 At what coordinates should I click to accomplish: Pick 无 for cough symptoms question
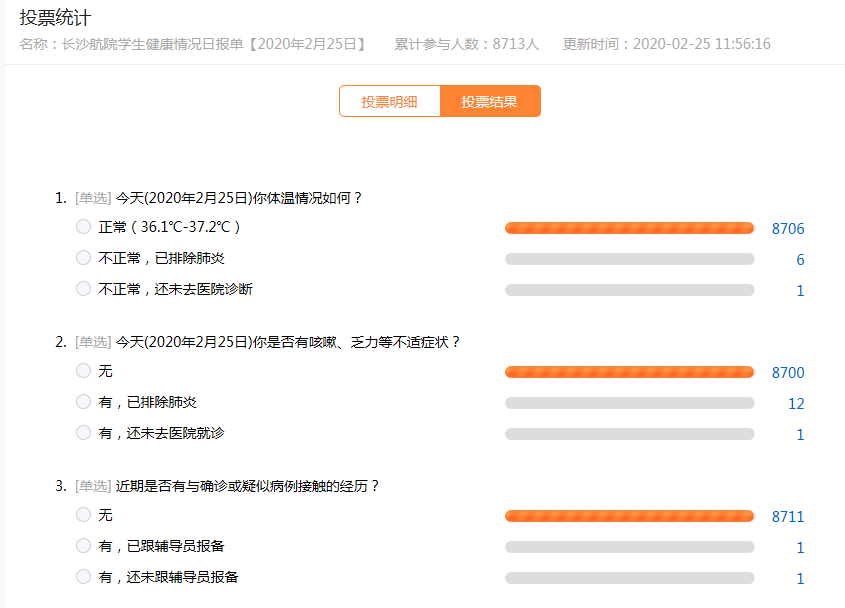point(83,371)
